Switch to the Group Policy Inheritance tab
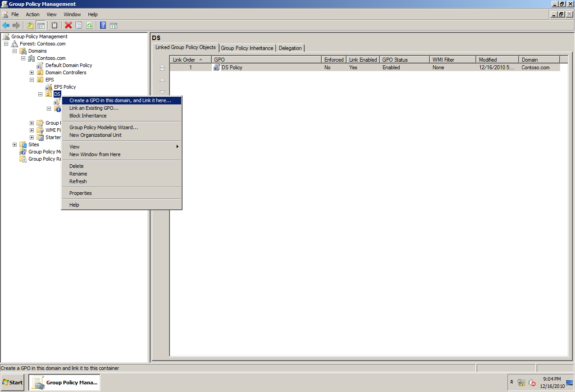Image resolution: width=575 pixels, height=392 pixels. pyautogui.click(x=247, y=48)
